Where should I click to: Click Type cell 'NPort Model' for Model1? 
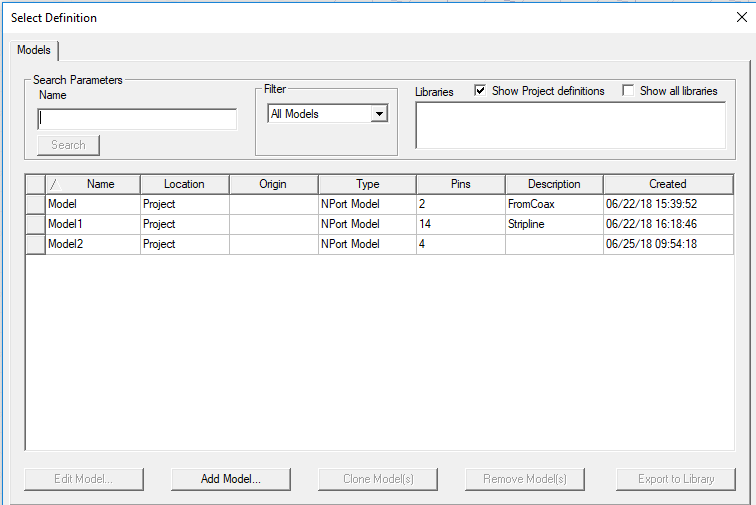coord(367,224)
